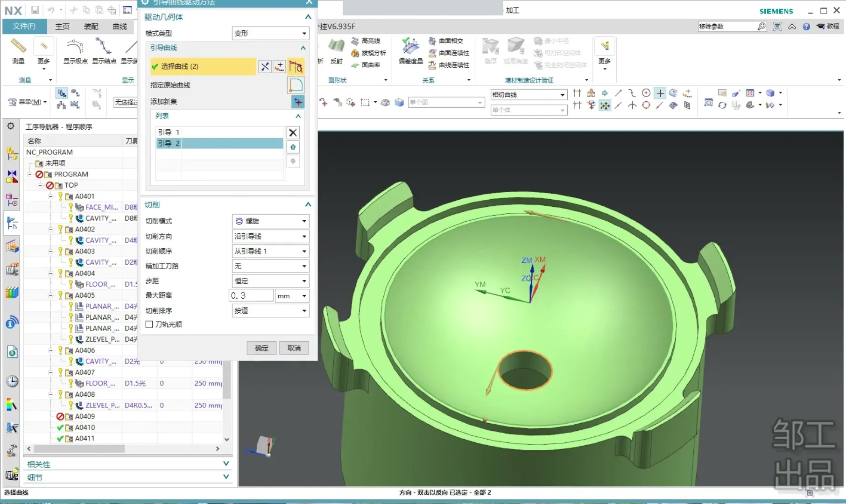
Task: Click the Deviation Gauge icon
Action: click(x=410, y=47)
